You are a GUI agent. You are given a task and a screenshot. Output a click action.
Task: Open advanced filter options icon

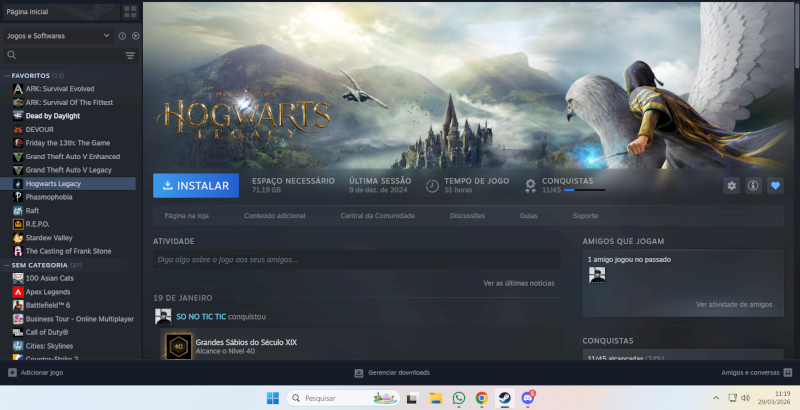130,55
